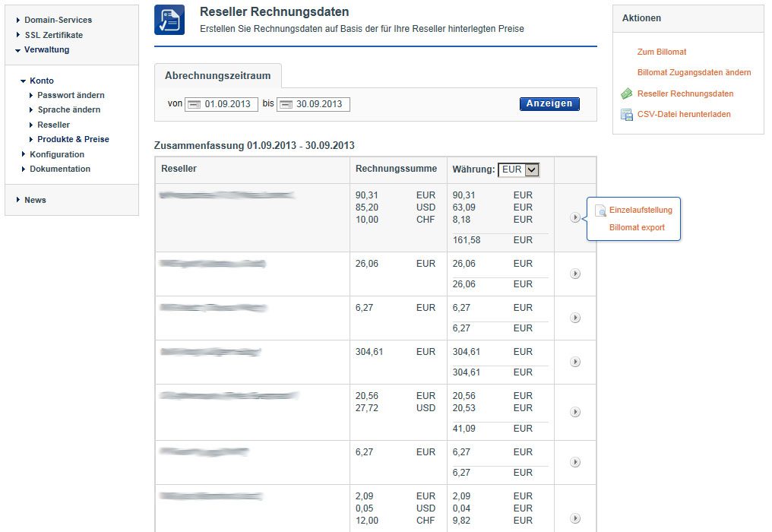Collapse the Verwaltung section

click(x=46, y=49)
